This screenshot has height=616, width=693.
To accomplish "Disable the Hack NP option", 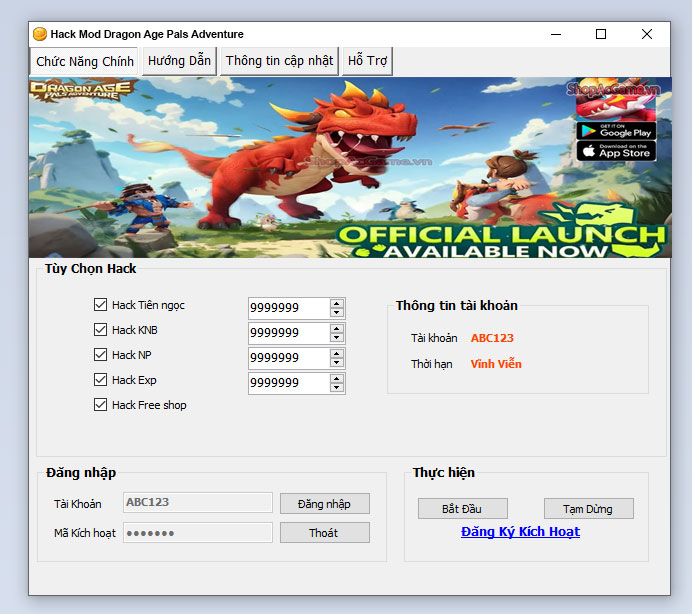I will [100, 354].
